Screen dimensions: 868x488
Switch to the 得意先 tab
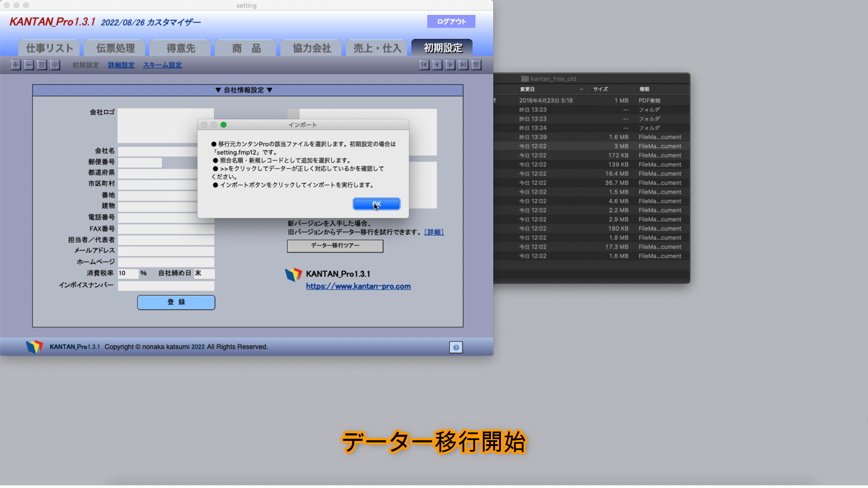(181, 48)
